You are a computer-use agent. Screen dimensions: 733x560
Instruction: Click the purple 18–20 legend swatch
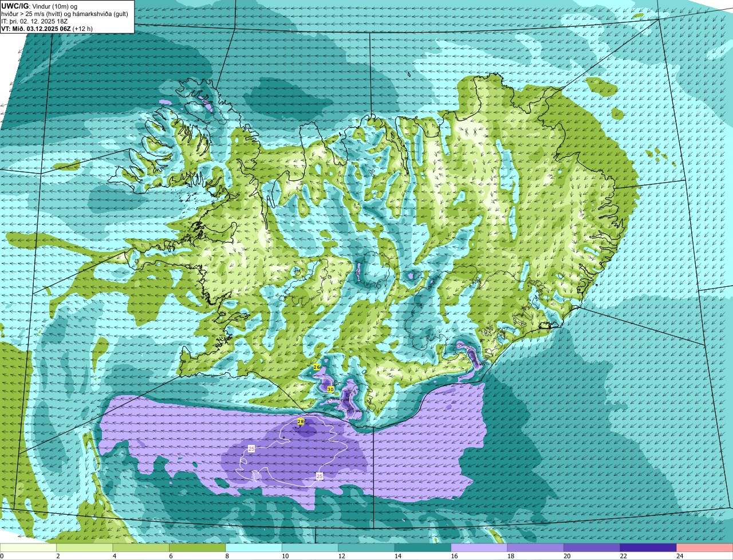[535, 548]
